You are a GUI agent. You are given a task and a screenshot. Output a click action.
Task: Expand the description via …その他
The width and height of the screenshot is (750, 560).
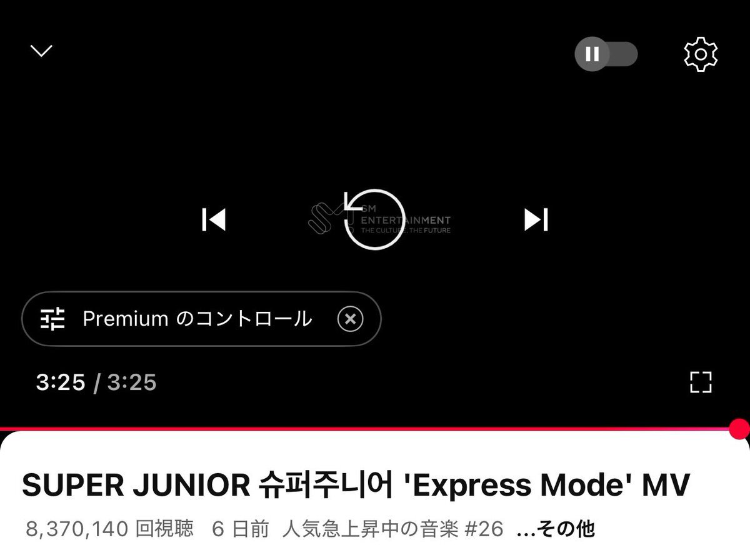pos(556,529)
